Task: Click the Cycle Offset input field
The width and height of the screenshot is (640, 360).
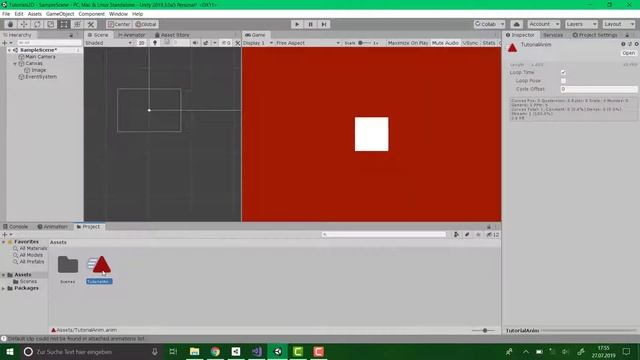Action: tap(598, 89)
